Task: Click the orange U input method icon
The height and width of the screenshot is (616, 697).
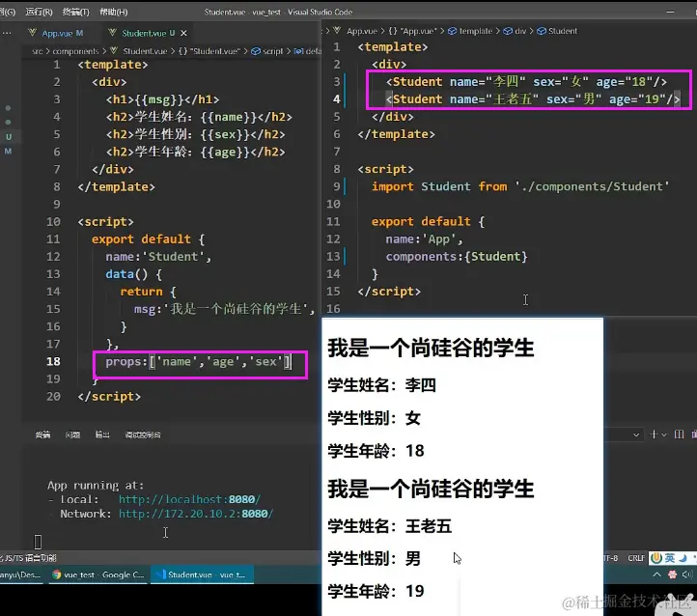Action: click(656, 558)
